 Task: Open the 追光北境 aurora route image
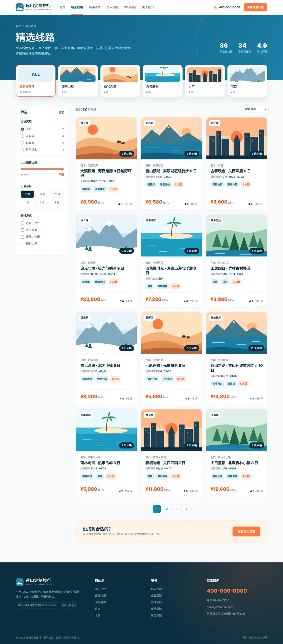(x=106, y=236)
